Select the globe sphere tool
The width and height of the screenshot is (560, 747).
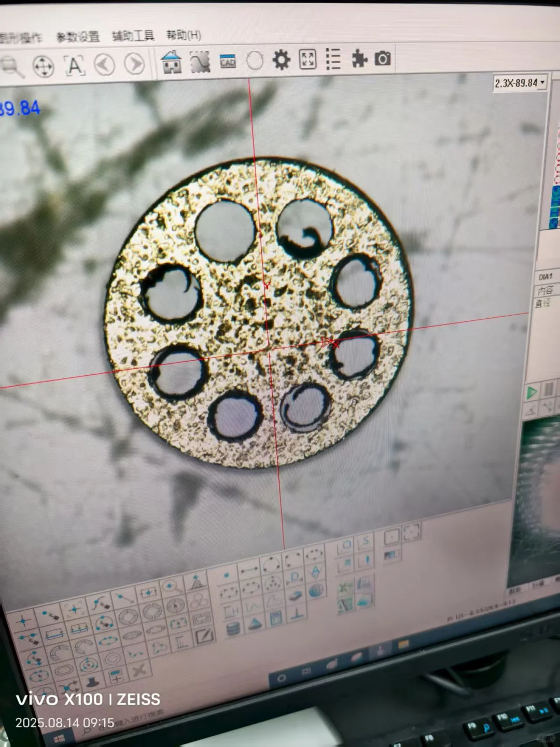[316, 590]
